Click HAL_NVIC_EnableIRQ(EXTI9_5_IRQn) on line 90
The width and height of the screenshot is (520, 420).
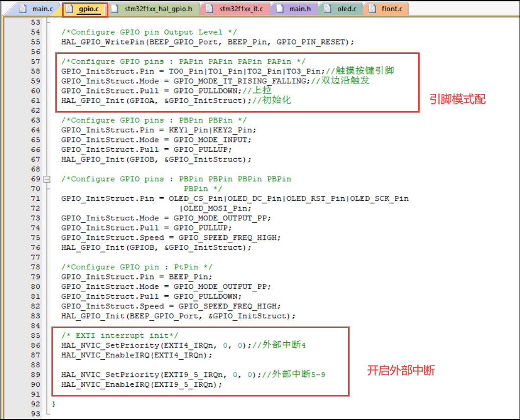(x=139, y=385)
